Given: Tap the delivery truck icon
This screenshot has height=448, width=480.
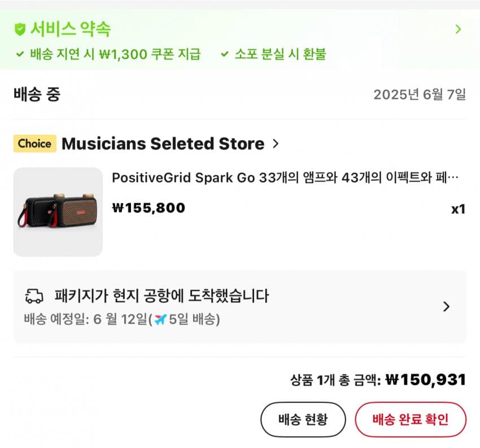Looking at the screenshot, I should [34, 296].
